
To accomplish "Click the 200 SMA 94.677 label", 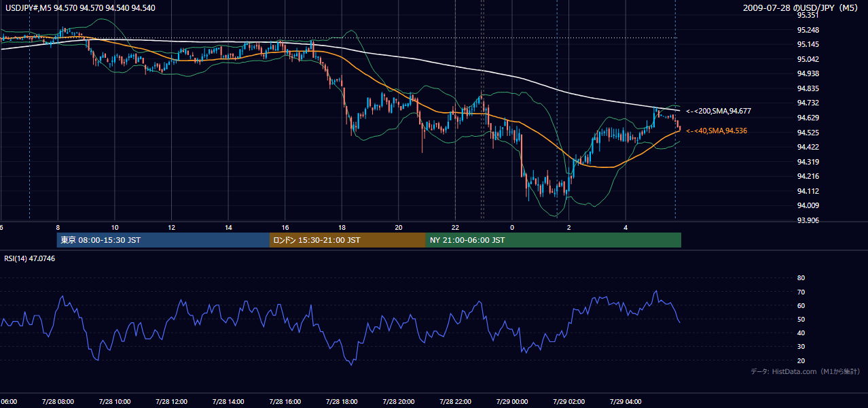I will tap(719, 111).
